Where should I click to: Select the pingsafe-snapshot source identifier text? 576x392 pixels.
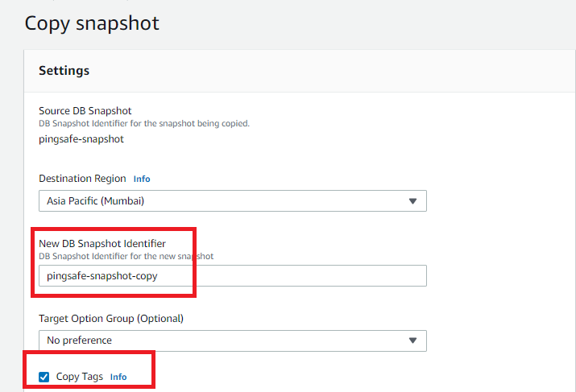tap(81, 138)
